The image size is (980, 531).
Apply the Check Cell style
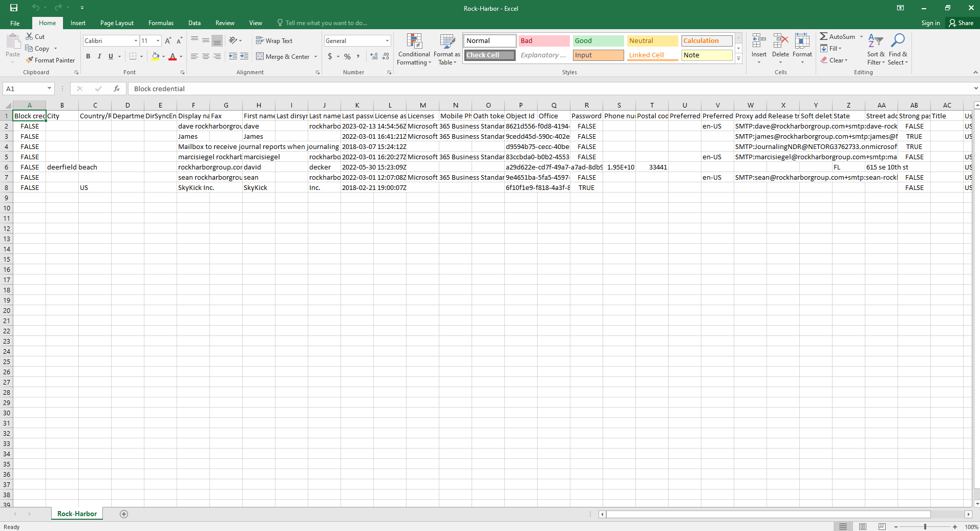[490, 55]
